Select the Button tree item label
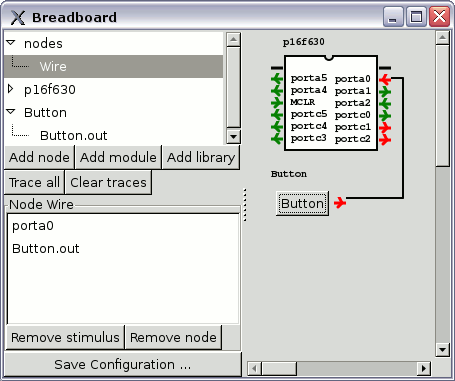Image resolution: width=455 pixels, height=381 pixels. 45,113
